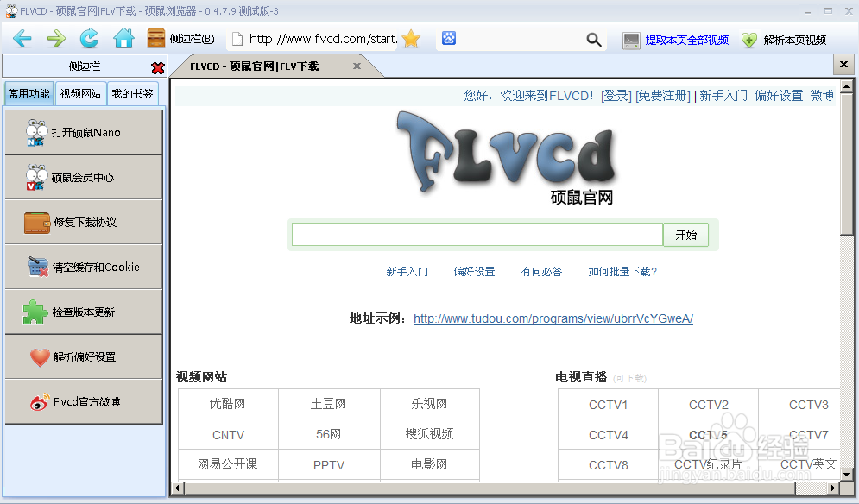859x504 pixels.
Task: Open the tudou.com example address link
Action: click(553, 318)
